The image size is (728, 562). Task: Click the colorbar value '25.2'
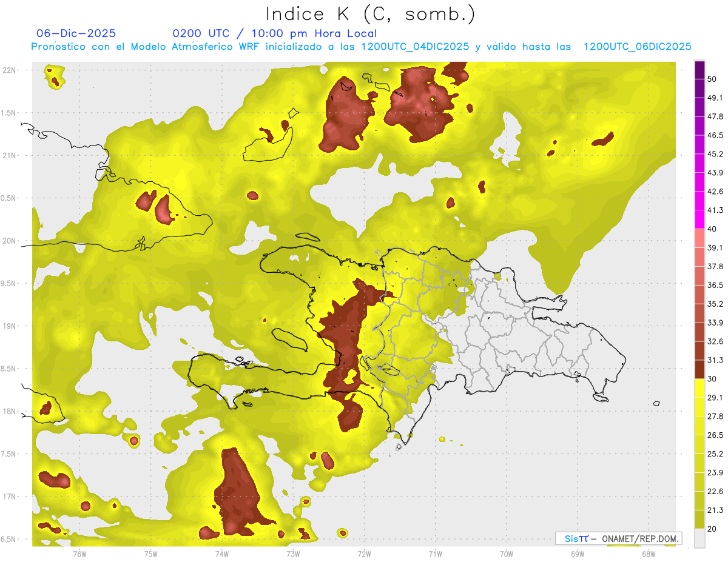715,453
